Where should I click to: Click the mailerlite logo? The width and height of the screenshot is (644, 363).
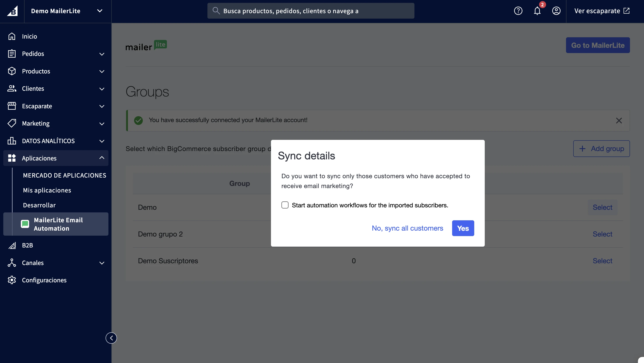[146, 46]
